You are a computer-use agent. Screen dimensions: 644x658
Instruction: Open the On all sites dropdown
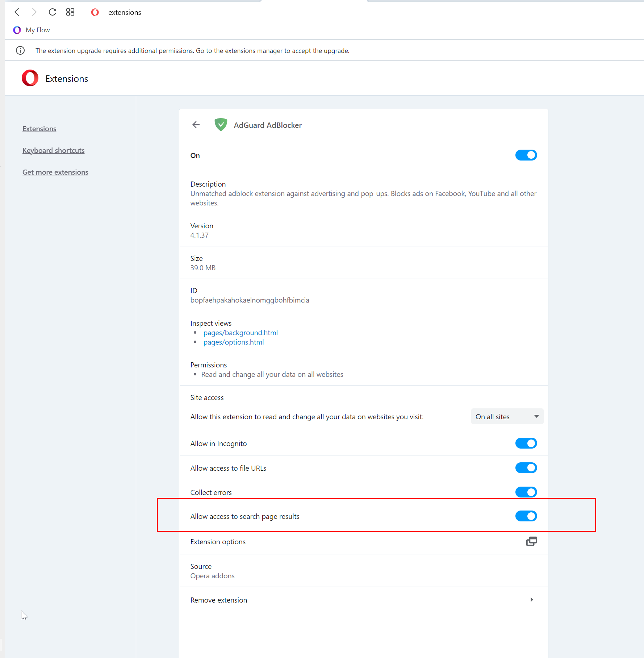click(x=507, y=416)
